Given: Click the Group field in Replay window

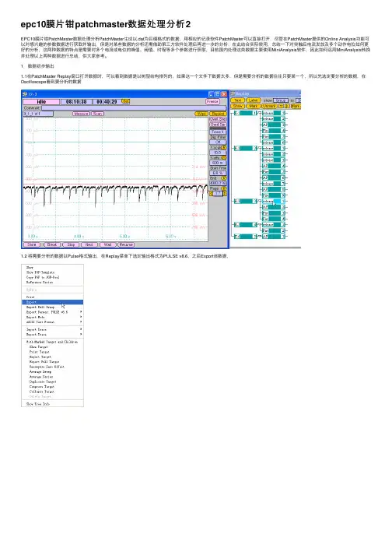Looking at the screenshot, I should pyautogui.click(x=281, y=100).
